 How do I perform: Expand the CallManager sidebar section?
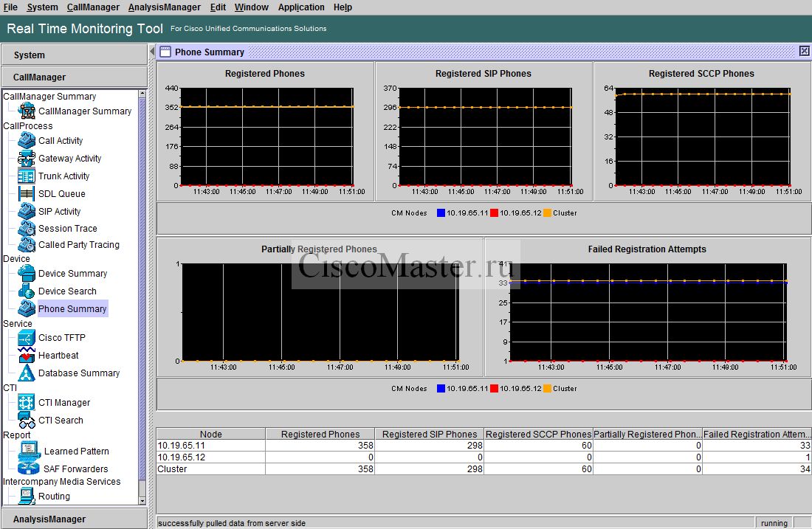pyautogui.click(x=75, y=77)
